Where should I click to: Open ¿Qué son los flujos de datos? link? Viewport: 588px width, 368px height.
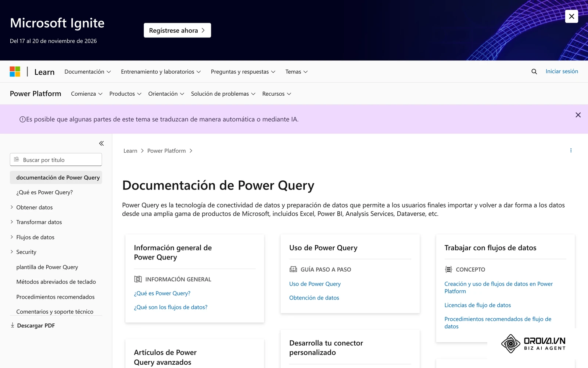(171, 307)
